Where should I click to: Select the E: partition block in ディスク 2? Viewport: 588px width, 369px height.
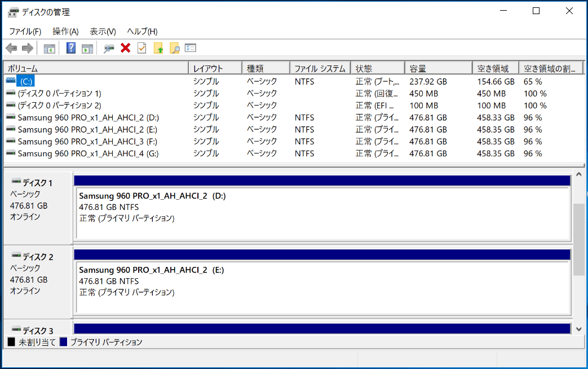click(323, 287)
